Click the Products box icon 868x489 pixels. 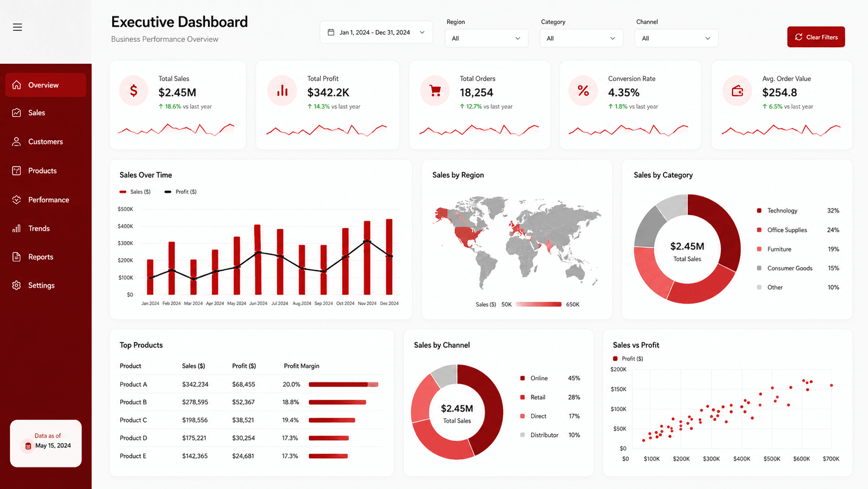click(x=17, y=170)
